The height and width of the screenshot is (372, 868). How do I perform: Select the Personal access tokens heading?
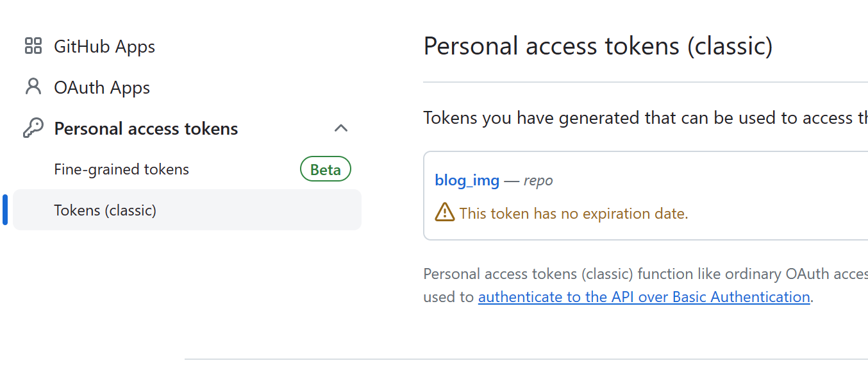coord(146,128)
